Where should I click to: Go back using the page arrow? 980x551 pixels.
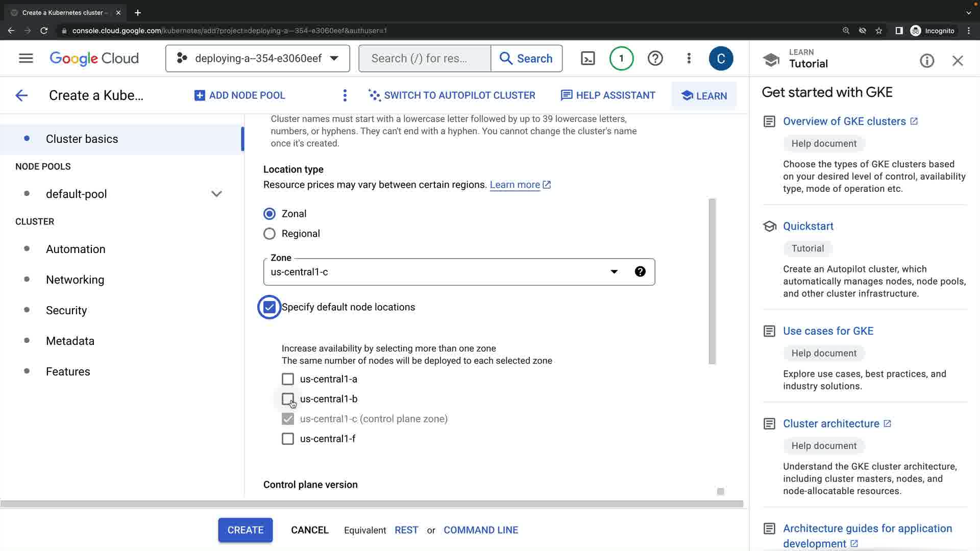tap(21, 95)
